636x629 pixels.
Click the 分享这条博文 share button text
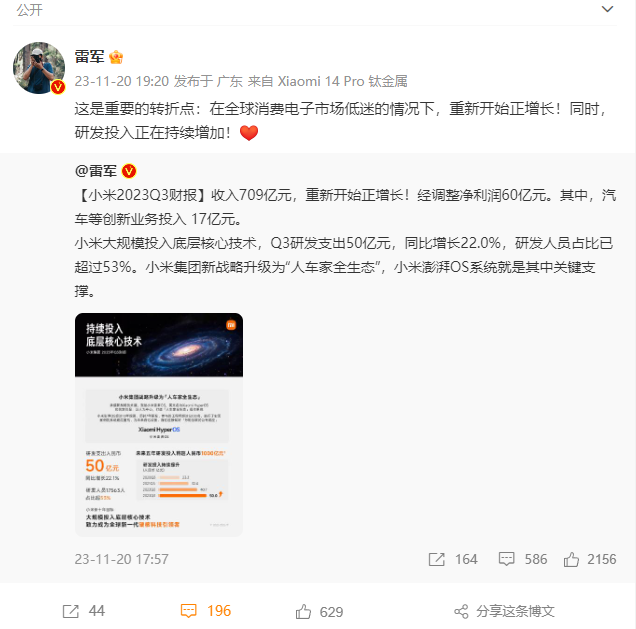click(515, 611)
